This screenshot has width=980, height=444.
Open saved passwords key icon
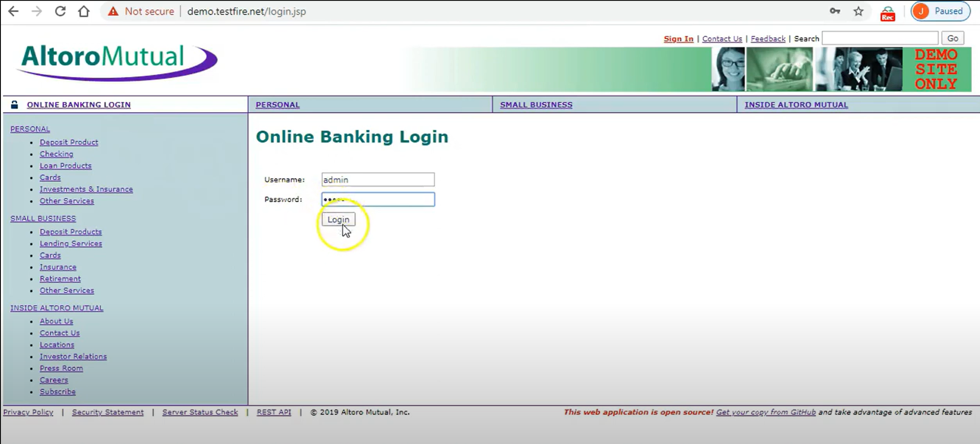[x=835, y=11]
